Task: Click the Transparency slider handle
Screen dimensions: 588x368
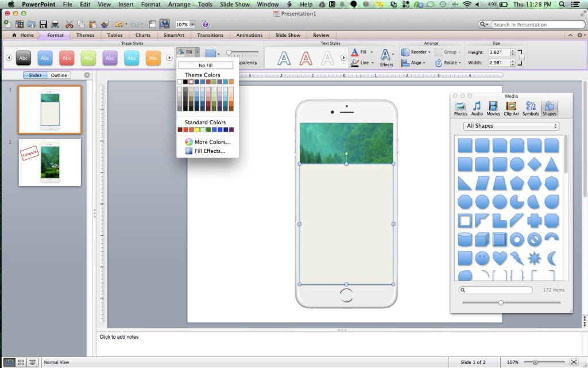Action: click(229, 53)
